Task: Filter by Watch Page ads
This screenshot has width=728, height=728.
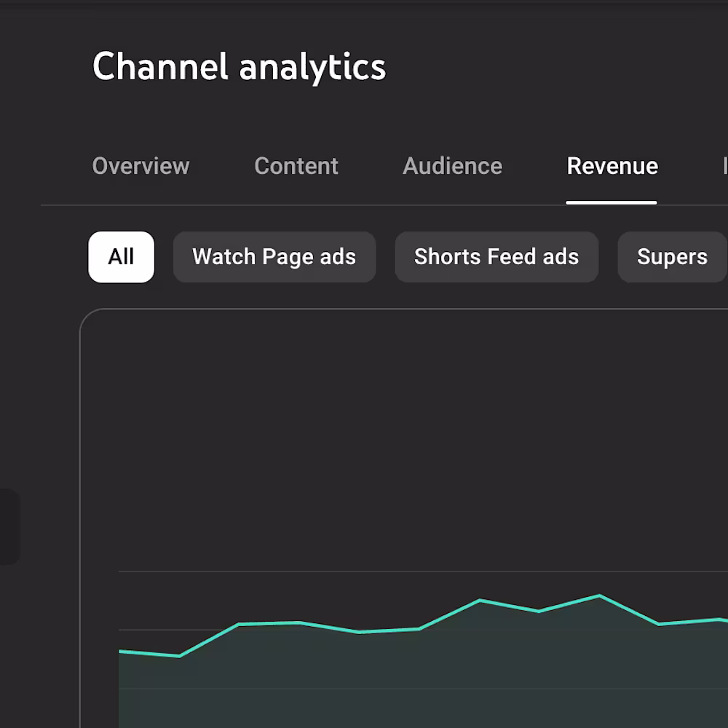Action: tap(274, 257)
